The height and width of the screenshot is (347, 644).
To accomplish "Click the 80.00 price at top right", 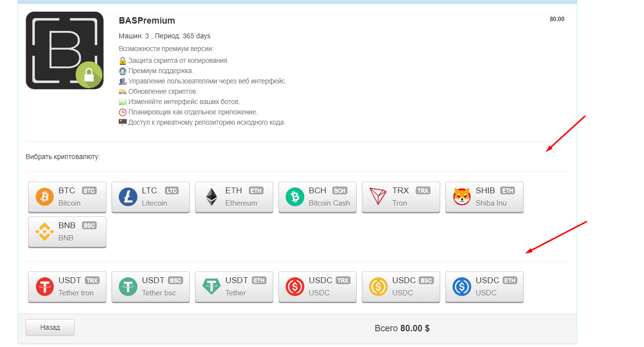I will click(x=557, y=19).
